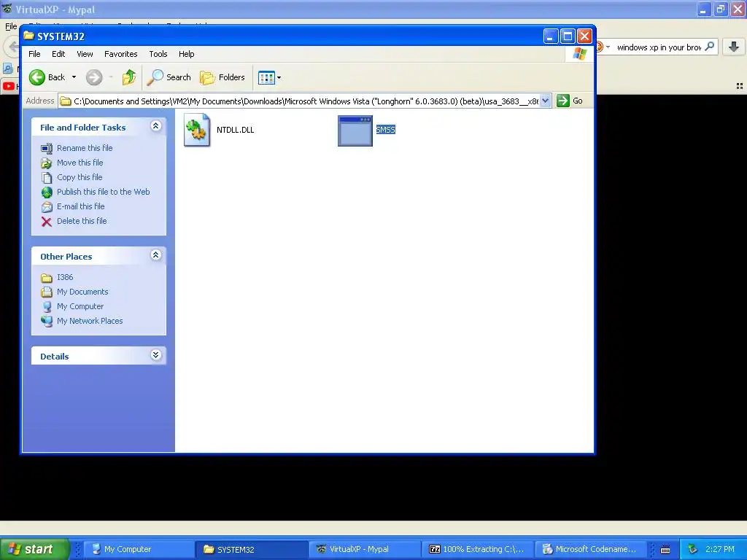The width and height of the screenshot is (747, 560).
Task: Open My Computer from Other Places
Action: point(80,307)
